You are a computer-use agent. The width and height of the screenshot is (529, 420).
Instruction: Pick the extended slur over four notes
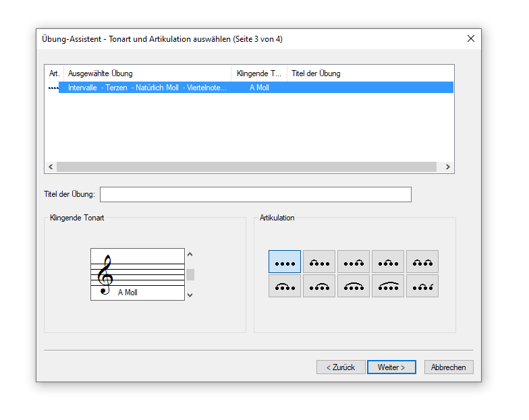[387, 286]
